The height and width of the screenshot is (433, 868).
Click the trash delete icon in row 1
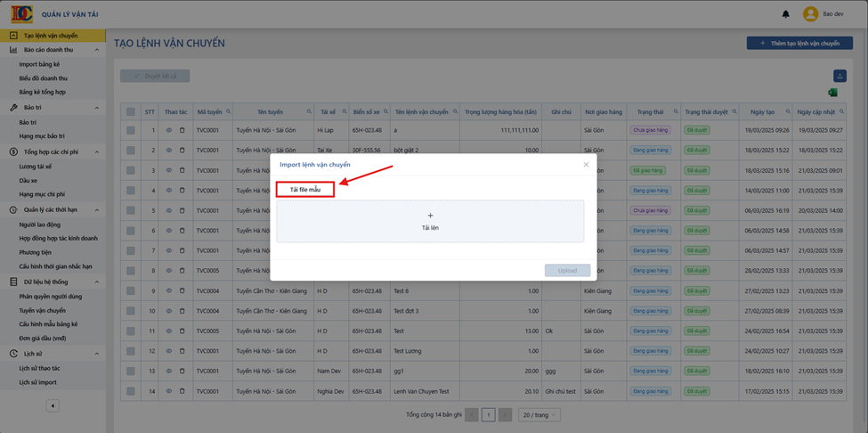pyautogui.click(x=183, y=130)
